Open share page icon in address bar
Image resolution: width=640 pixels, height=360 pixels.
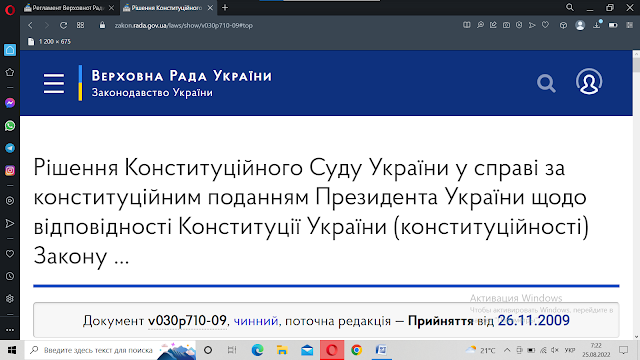(493, 25)
